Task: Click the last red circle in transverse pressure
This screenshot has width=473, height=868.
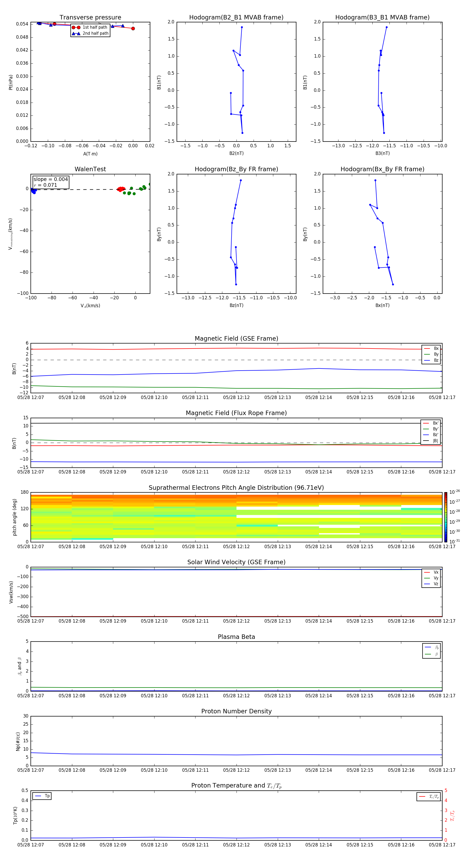Action: pyautogui.click(x=133, y=29)
